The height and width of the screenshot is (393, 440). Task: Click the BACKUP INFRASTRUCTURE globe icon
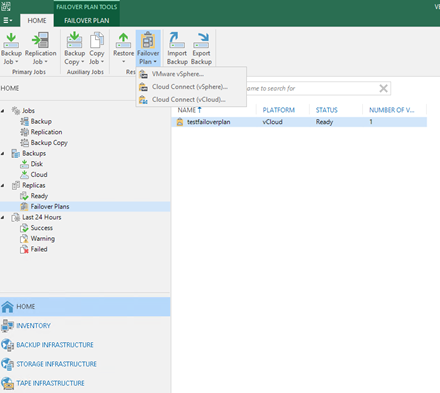[7, 345]
